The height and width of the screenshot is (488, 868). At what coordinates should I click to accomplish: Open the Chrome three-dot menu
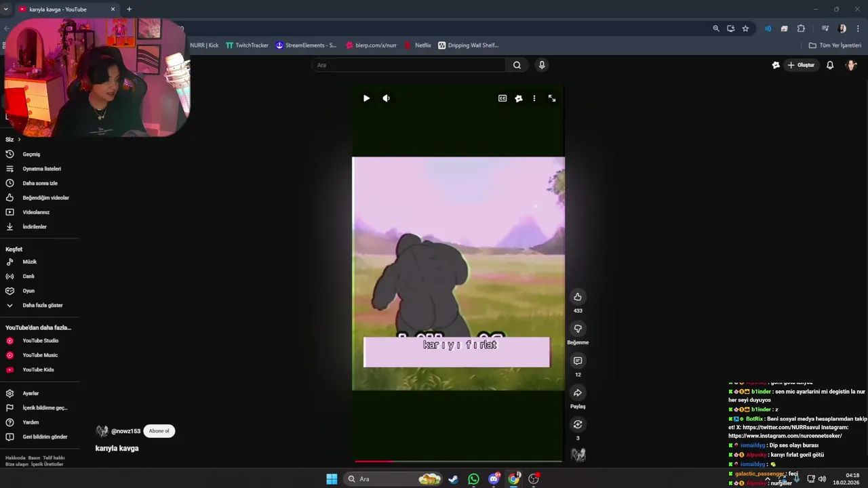click(x=859, y=28)
